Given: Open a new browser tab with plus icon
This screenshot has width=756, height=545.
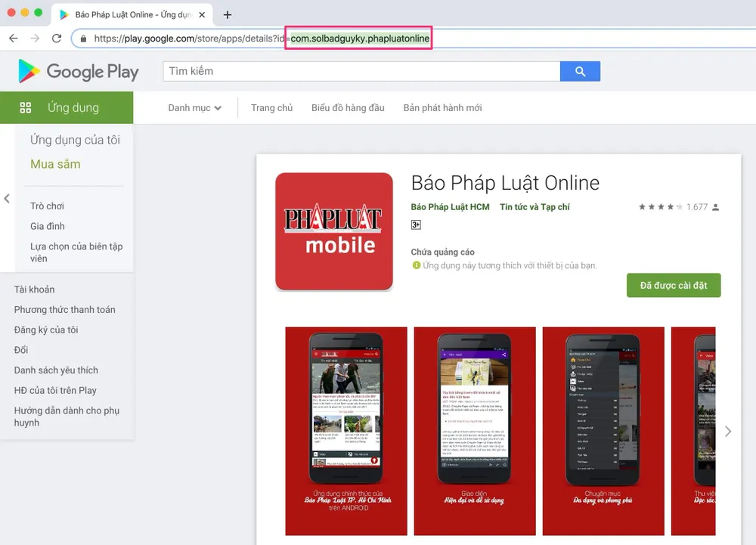Looking at the screenshot, I should pyautogui.click(x=228, y=14).
